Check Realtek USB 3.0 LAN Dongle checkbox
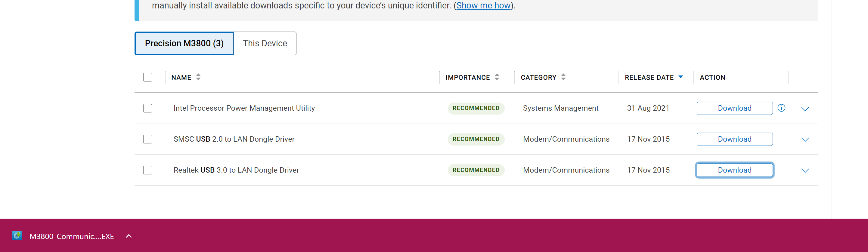Image resolution: width=868 pixels, height=252 pixels. point(147,170)
